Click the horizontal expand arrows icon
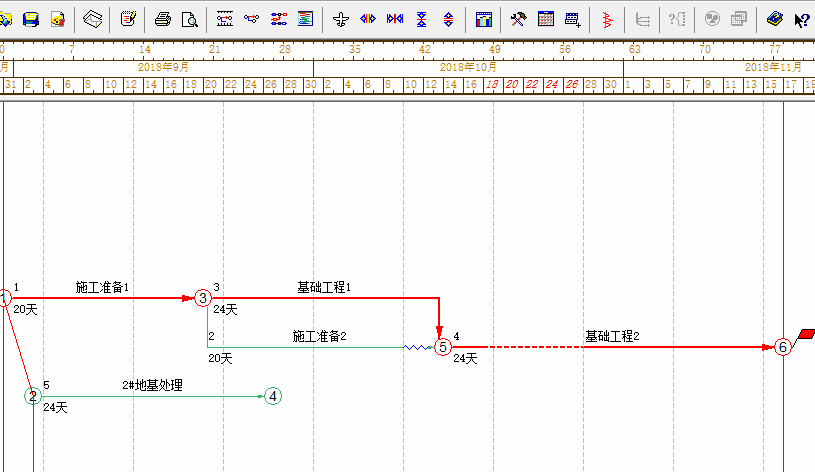Image resolution: width=815 pixels, height=472 pixels. pos(368,19)
